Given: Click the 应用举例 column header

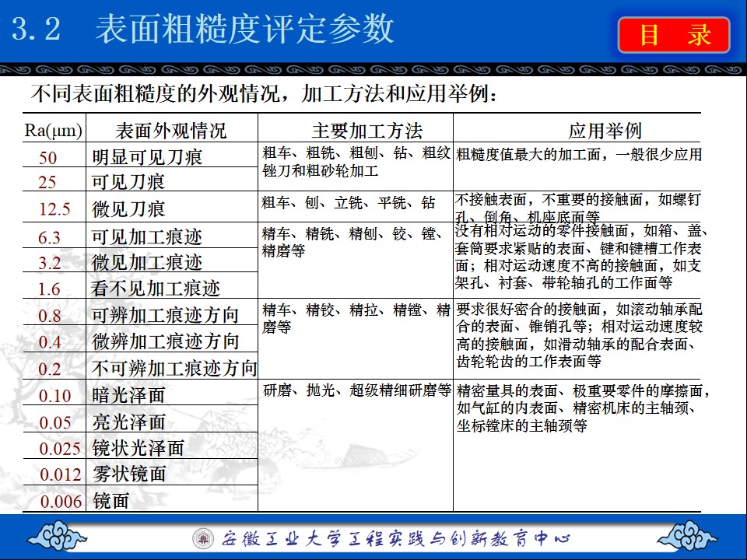Looking at the screenshot, I should (605, 131).
